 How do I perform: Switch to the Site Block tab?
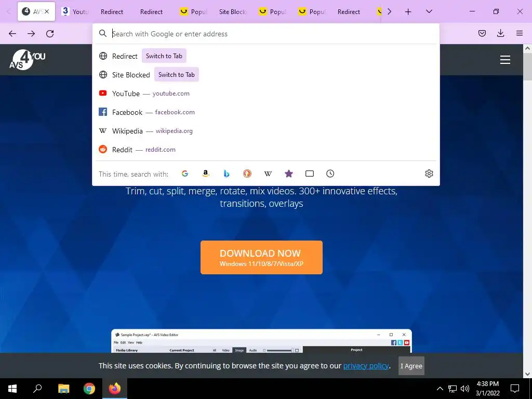click(x=233, y=12)
